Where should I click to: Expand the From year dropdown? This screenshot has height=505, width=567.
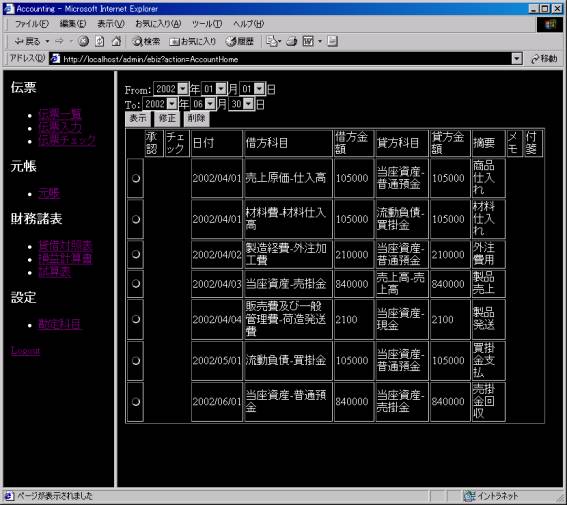point(183,89)
